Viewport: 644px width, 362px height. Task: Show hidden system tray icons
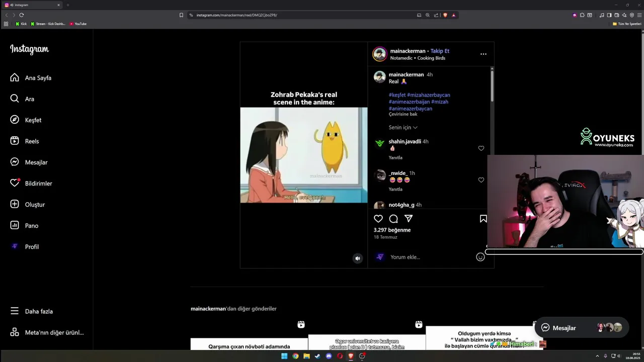(x=597, y=356)
